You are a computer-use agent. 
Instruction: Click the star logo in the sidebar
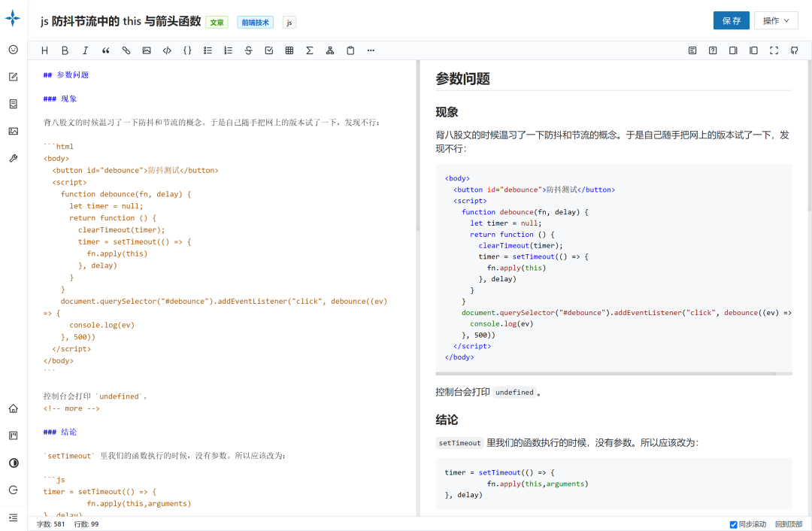[13, 18]
